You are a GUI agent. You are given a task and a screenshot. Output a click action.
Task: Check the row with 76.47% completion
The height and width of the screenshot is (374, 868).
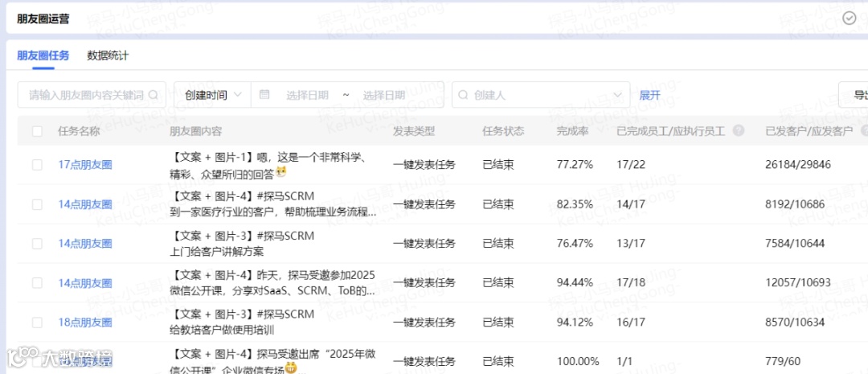(x=37, y=243)
